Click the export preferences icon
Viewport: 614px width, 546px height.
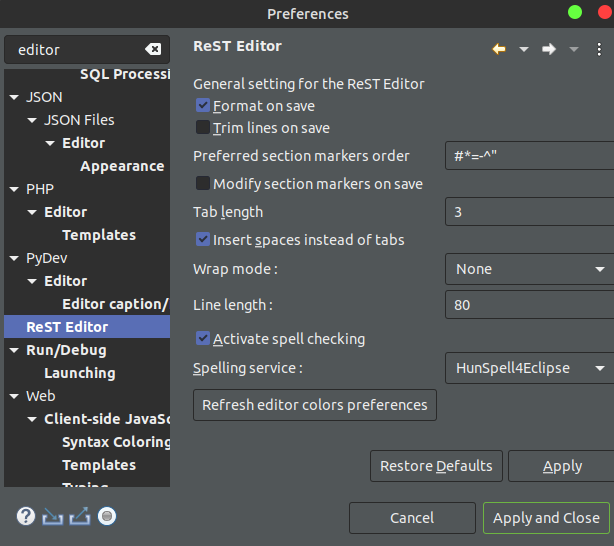coord(80,516)
